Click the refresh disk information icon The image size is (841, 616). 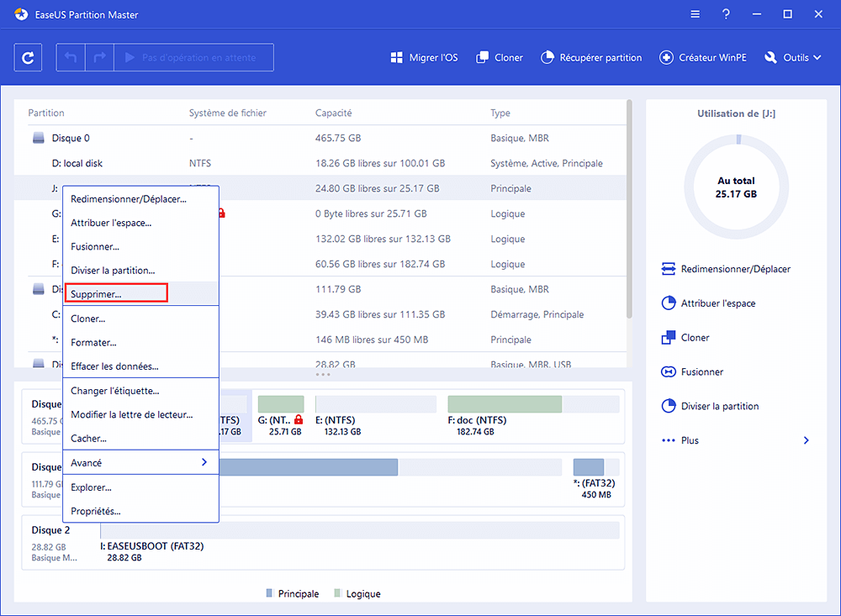[28, 57]
